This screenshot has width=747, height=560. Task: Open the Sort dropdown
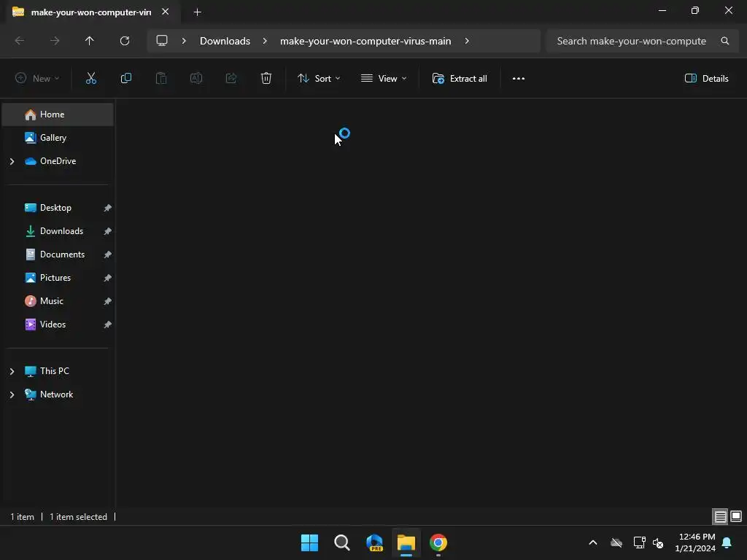click(319, 79)
